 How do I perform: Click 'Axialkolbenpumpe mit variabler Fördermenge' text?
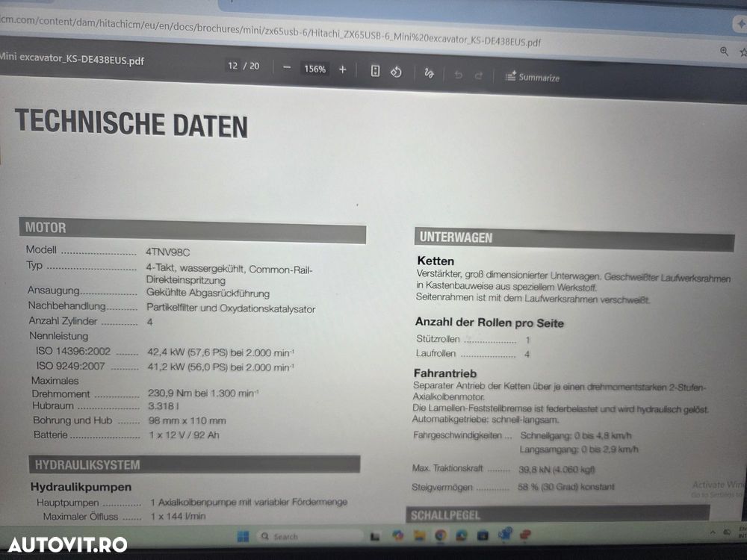coord(252,502)
